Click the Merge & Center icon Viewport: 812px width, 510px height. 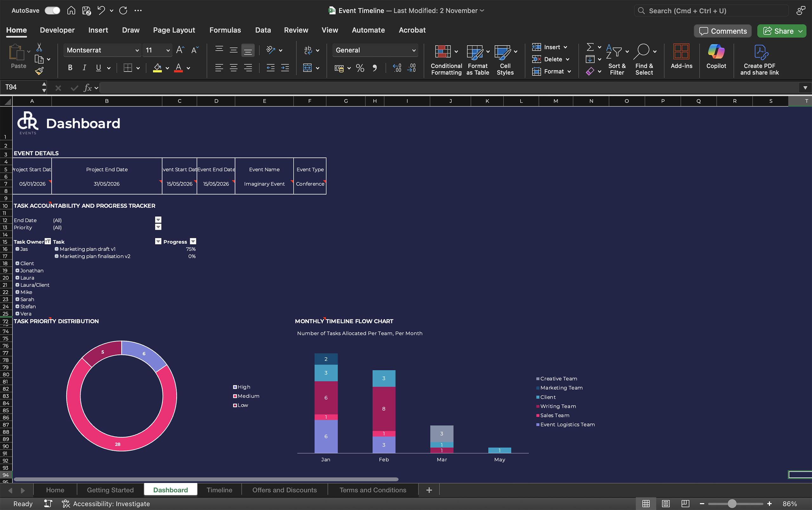tap(307, 68)
